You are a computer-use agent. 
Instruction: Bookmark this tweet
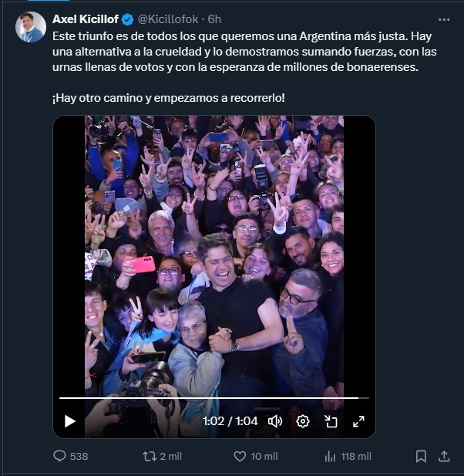(421, 456)
